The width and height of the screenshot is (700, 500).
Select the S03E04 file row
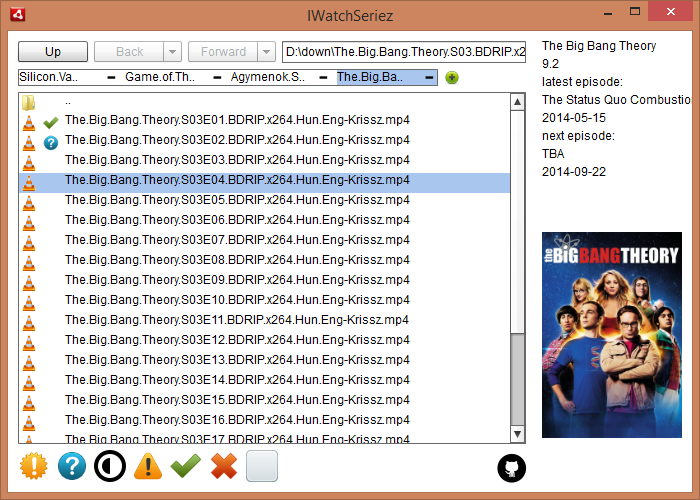pos(264,183)
